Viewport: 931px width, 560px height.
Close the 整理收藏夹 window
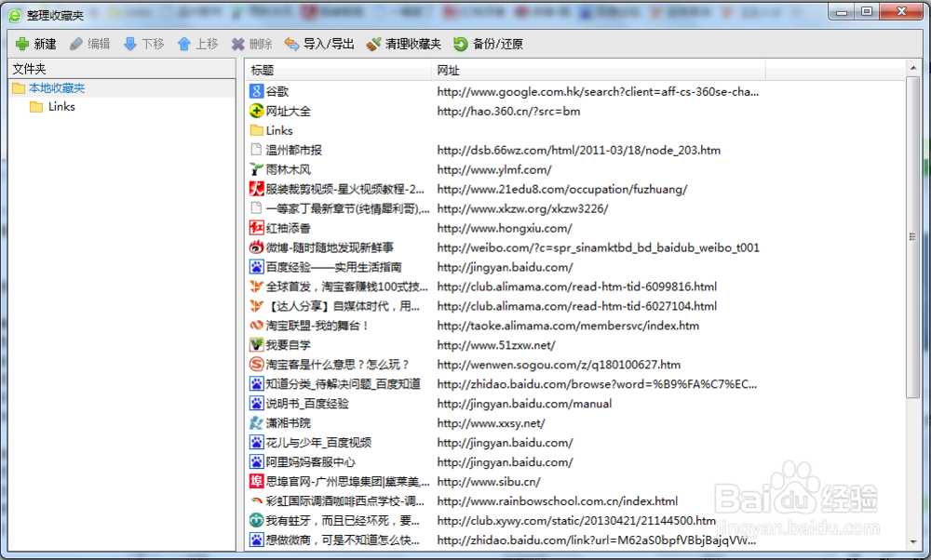pos(901,11)
